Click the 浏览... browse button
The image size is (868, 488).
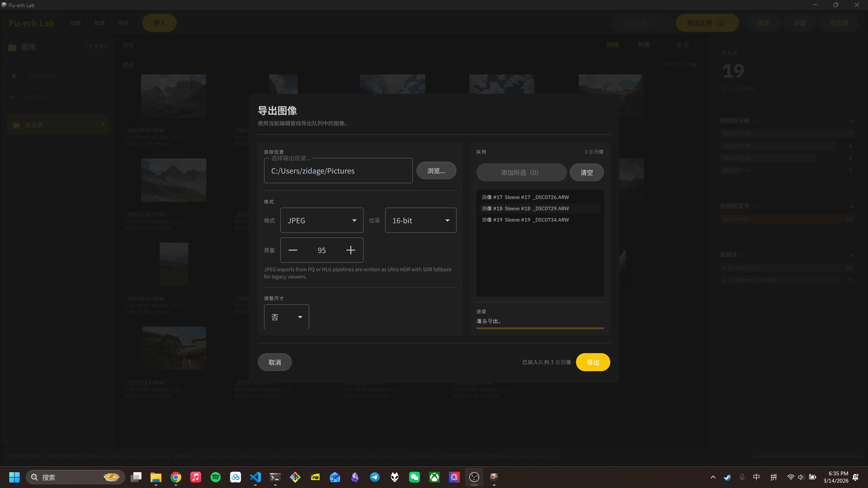coord(436,171)
